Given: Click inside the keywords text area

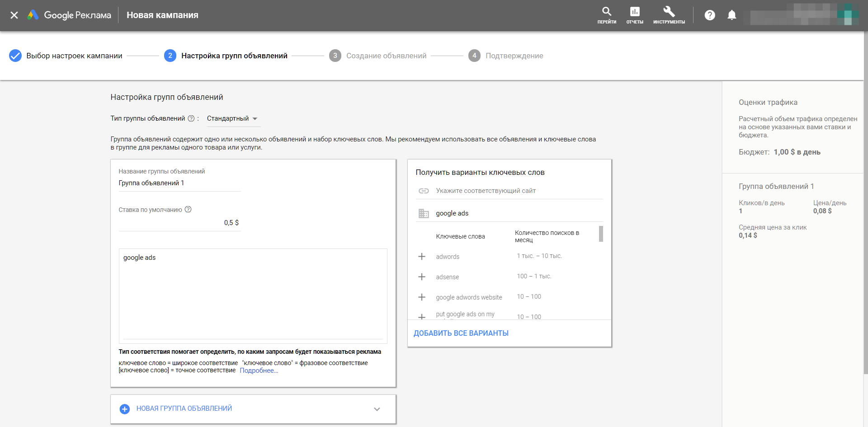Looking at the screenshot, I should tap(253, 296).
